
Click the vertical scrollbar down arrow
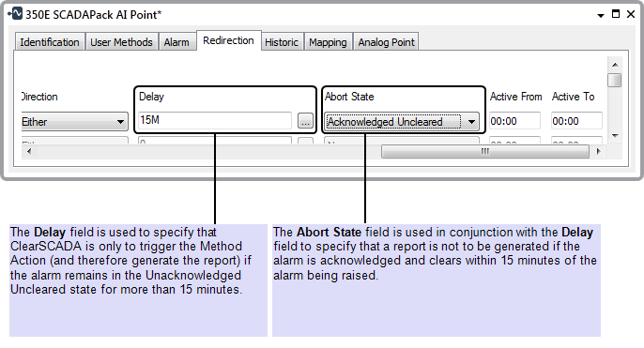[615, 136]
